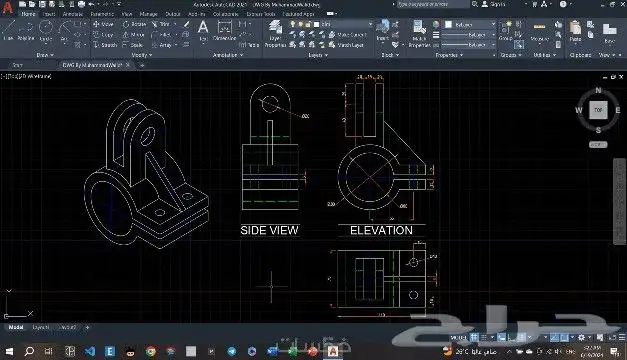Switch to the Output ribbon tab

pos(173,14)
